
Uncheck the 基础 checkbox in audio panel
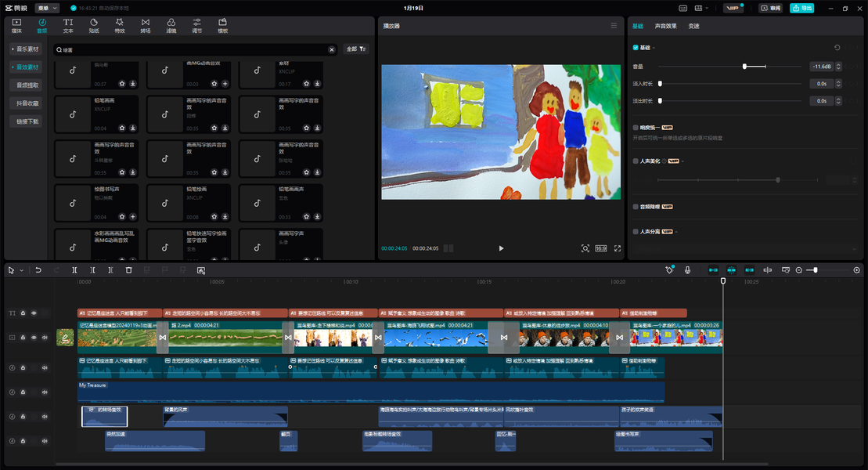click(636, 48)
